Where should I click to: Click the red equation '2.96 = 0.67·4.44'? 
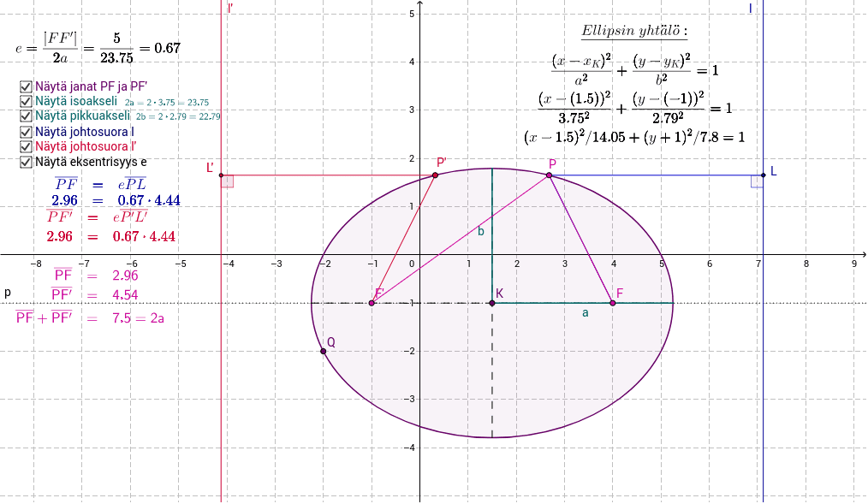111,237
